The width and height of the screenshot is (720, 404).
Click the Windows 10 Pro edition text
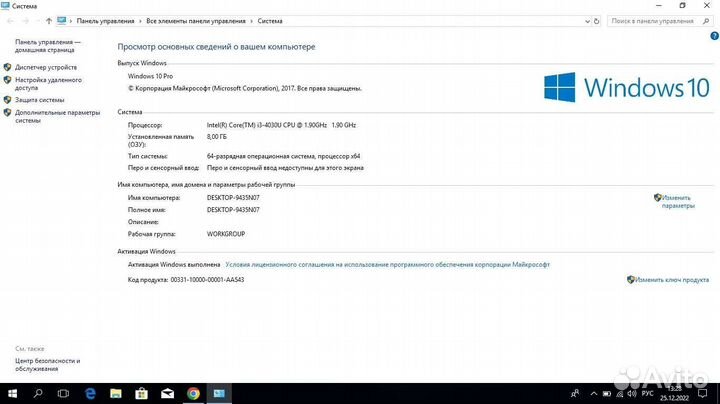150,76
